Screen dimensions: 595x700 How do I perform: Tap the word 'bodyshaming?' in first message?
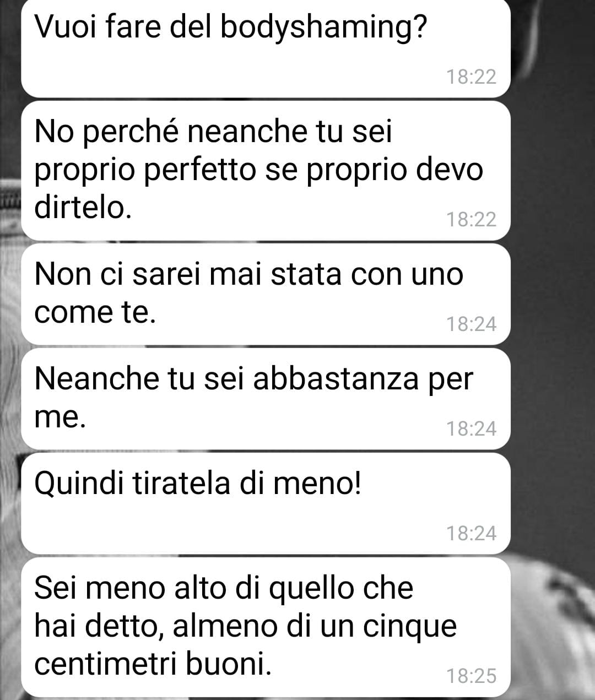(323, 28)
